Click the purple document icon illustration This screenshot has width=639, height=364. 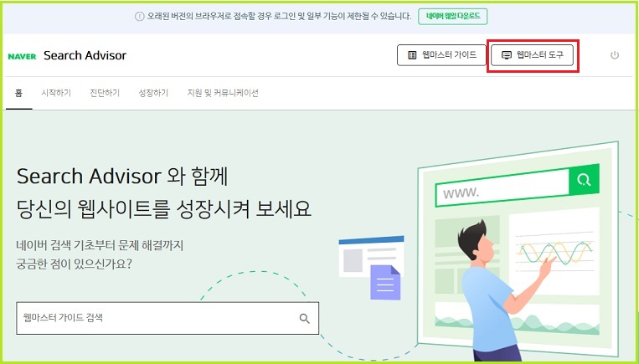pos(385,282)
